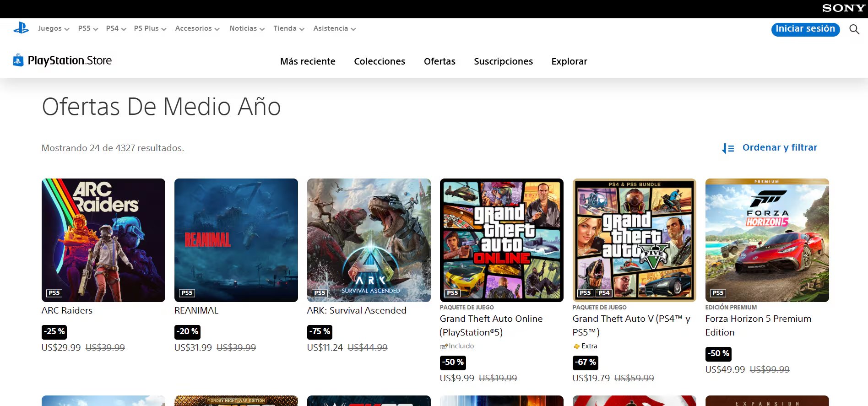This screenshot has height=406, width=868.
Task: Click the Ofertas De Medio Año heading
Action: (161, 107)
